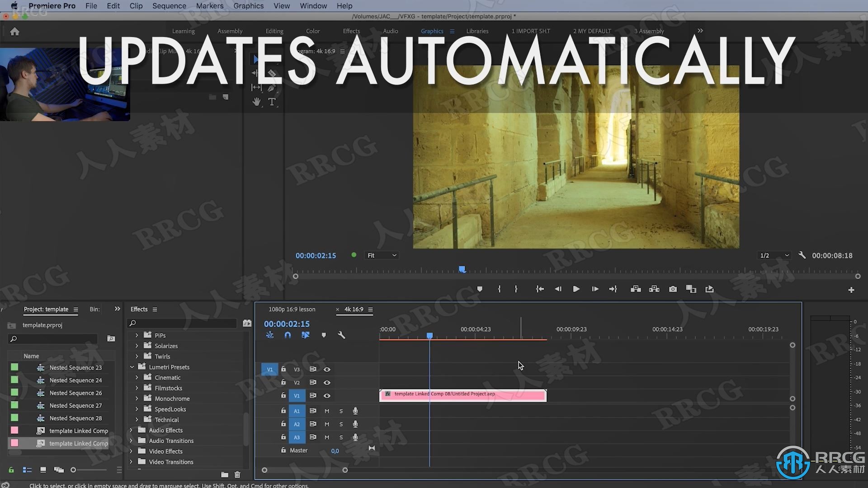
Task: Create new custom bin in Effects
Action: 225,474
